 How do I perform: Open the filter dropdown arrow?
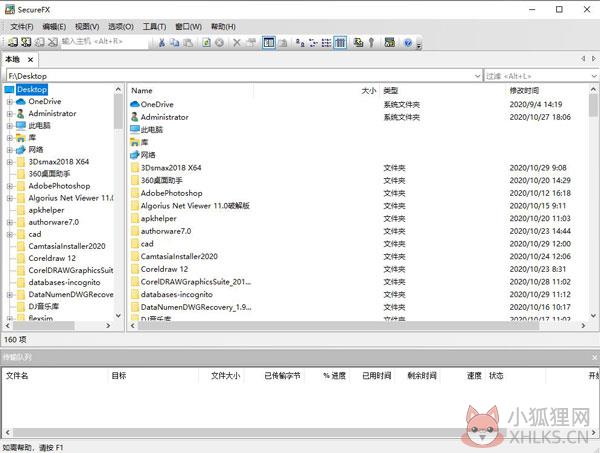(594, 76)
